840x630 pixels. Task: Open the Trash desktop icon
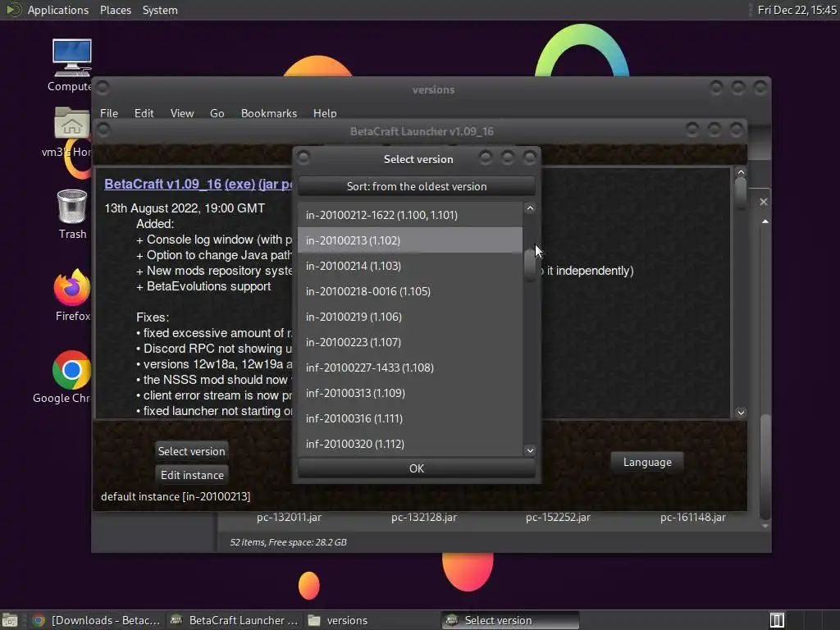tap(72, 206)
